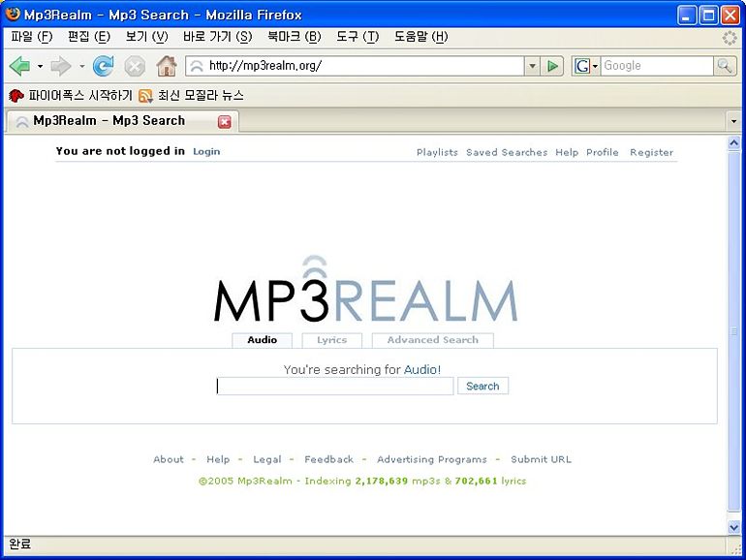Open the search engine chooser dropdown
Viewport: 746px width, 560px height.
(x=595, y=66)
